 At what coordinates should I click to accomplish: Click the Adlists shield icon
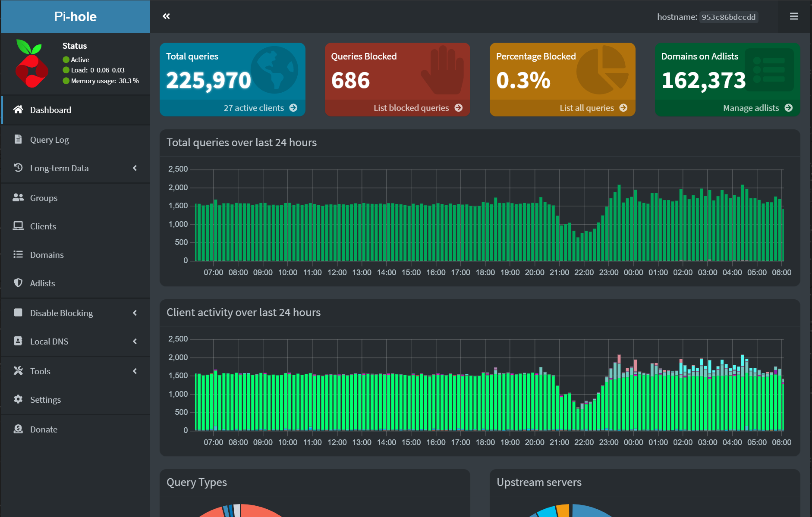pos(18,283)
